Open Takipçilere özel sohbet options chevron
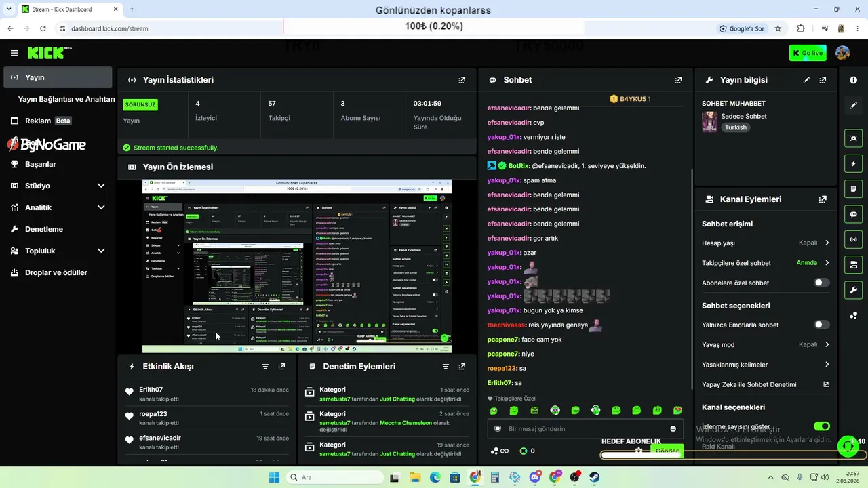This screenshot has height=488, width=868. pos(827,263)
